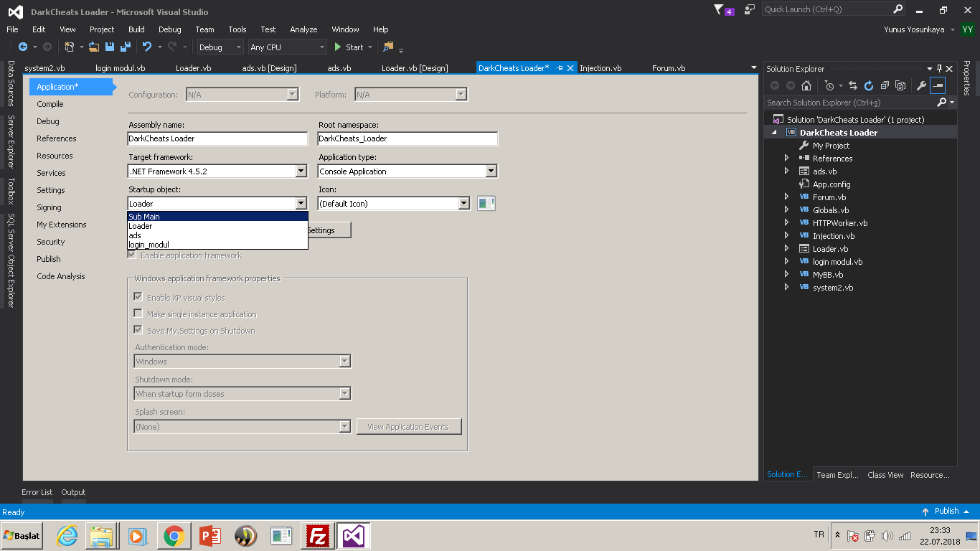
Task: Click Sync with Active Document icon
Action: (x=853, y=85)
